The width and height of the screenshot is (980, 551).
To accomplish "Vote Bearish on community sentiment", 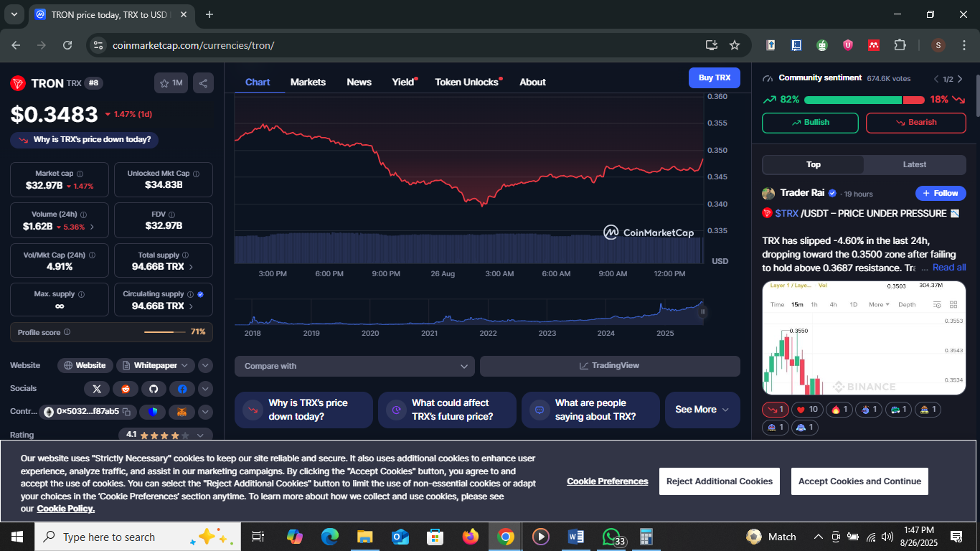I will click(x=915, y=123).
